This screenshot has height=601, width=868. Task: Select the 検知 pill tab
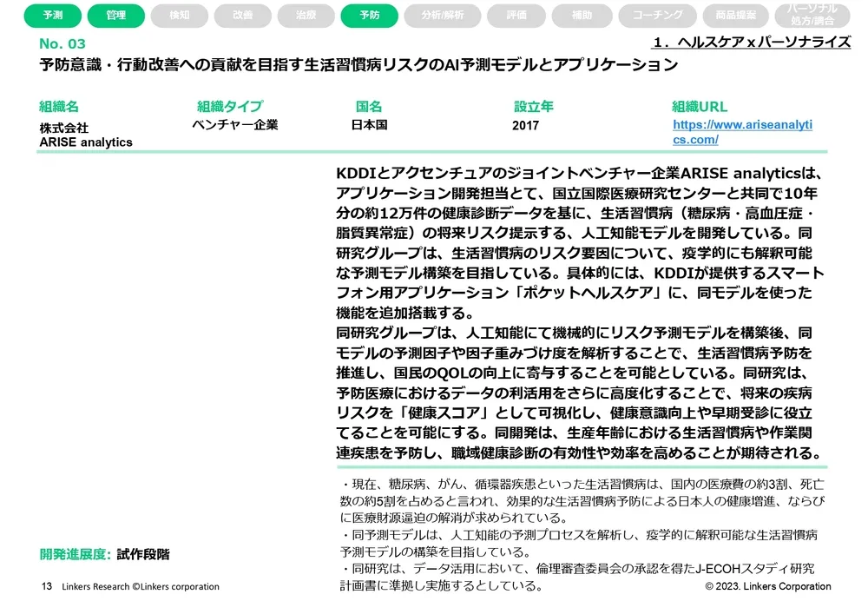click(x=180, y=16)
